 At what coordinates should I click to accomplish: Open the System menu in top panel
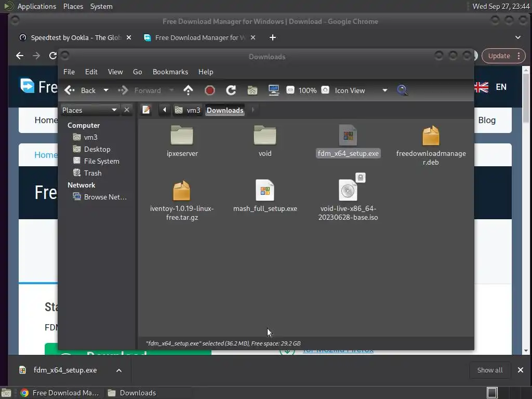tap(101, 6)
